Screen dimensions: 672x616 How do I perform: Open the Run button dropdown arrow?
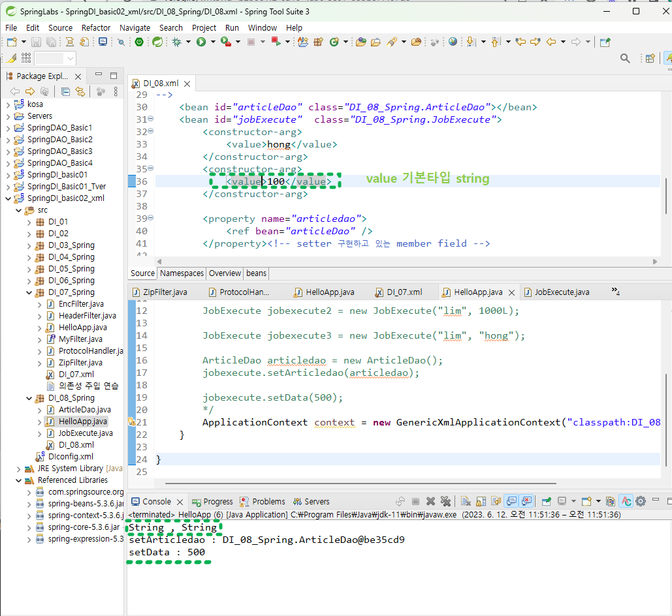pyautogui.click(x=213, y=42)
